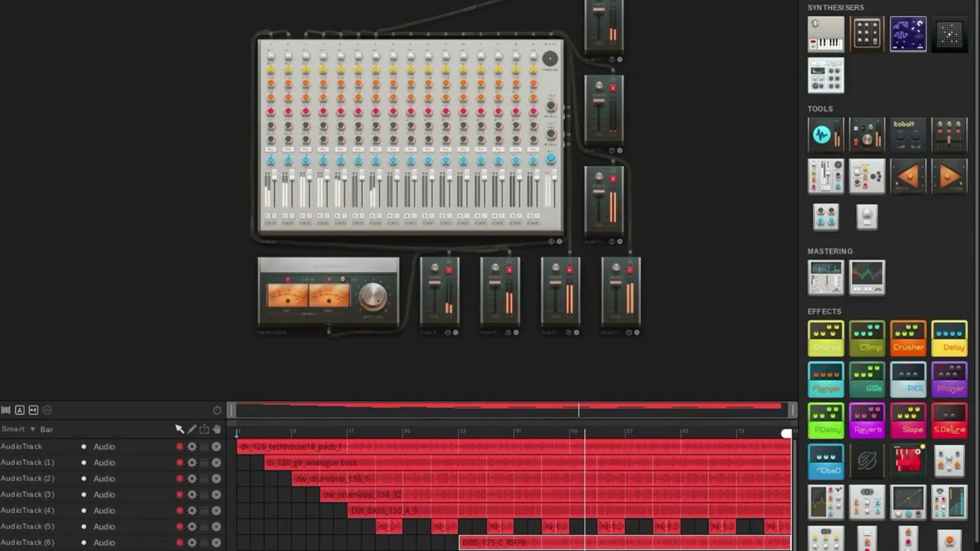This screenshot has height=551, width=980.
Task: Select the dk_126_techhouse18_pads clip
Action: (x=514, y=446)
